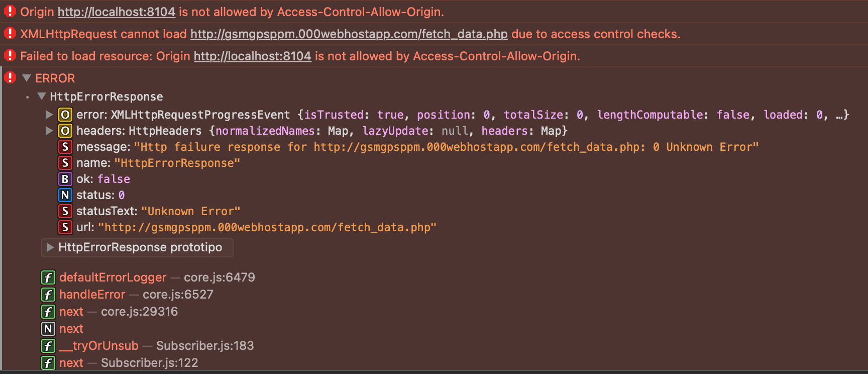Jump to Subscriber.js:122 source location
Image resolution: width=868 pixels, height=374 pixels.
(x=149, y=362)
